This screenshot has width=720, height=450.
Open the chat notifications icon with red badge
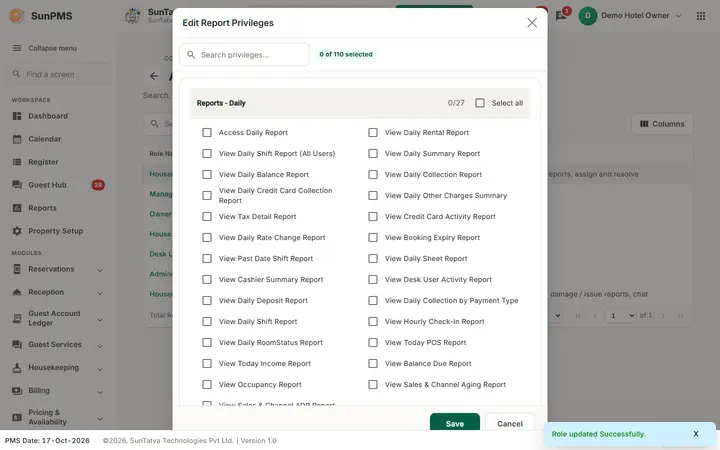click(x=561, y=16)
